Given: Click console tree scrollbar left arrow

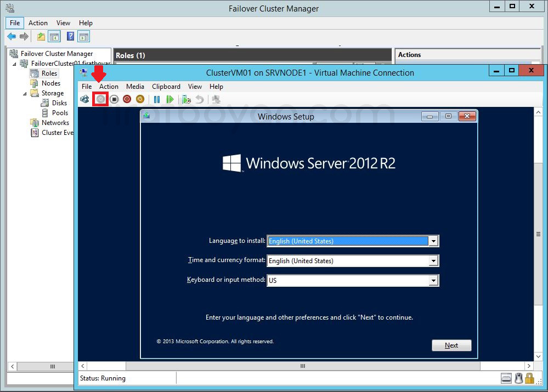Looking at the screenshot, I should [12, 366].
